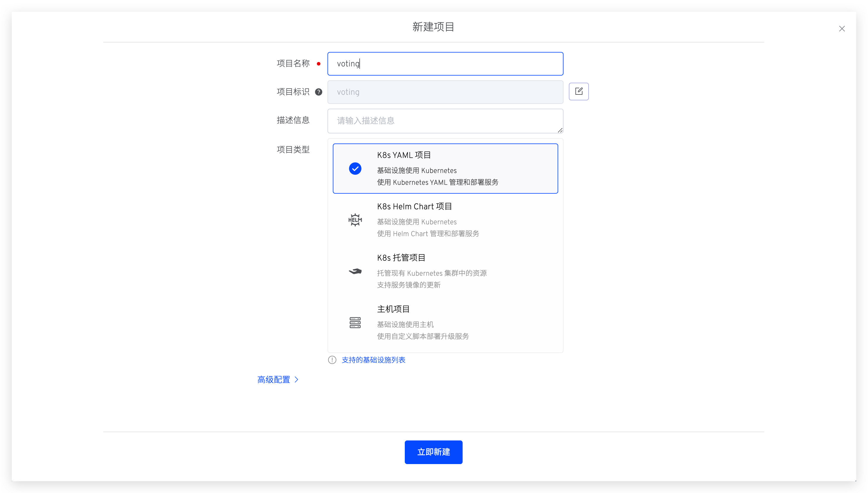Click the 高级配置 link text

tap(273, 379)
